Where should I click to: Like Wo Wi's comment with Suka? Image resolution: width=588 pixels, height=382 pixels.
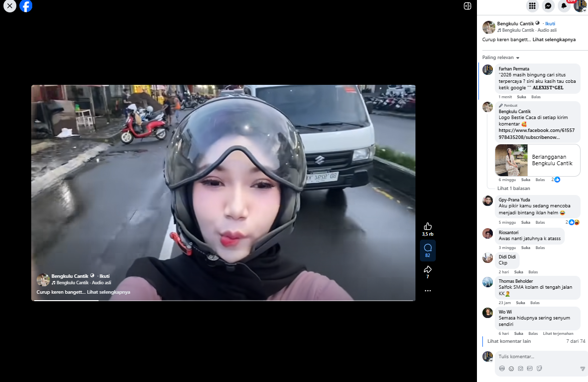click(x=519, y=333)
